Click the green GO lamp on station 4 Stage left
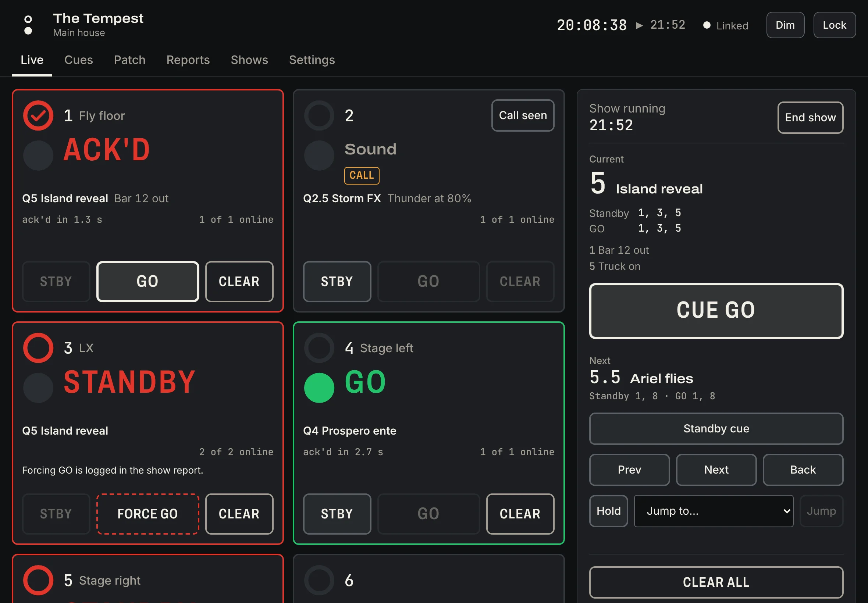868x603 pixels. (x=319, y=388)
